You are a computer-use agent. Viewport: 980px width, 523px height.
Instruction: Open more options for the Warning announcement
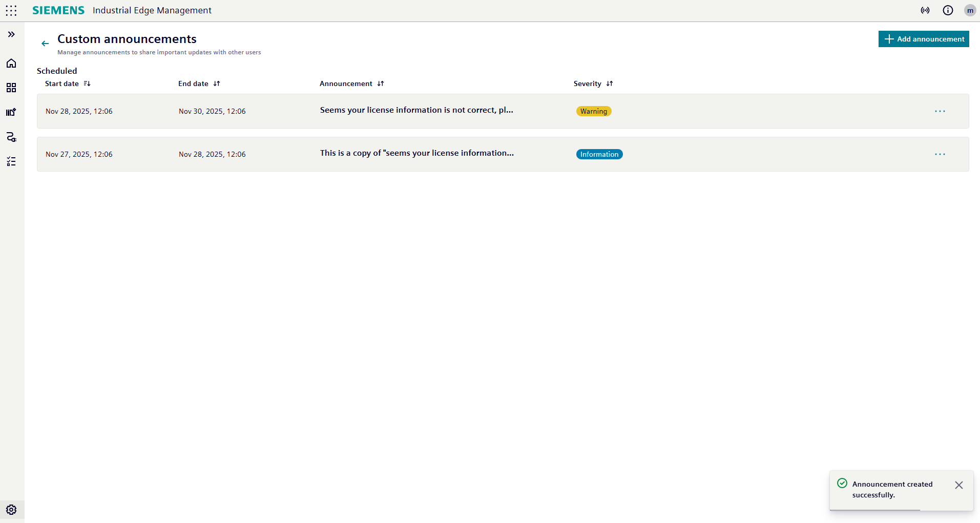940,111
